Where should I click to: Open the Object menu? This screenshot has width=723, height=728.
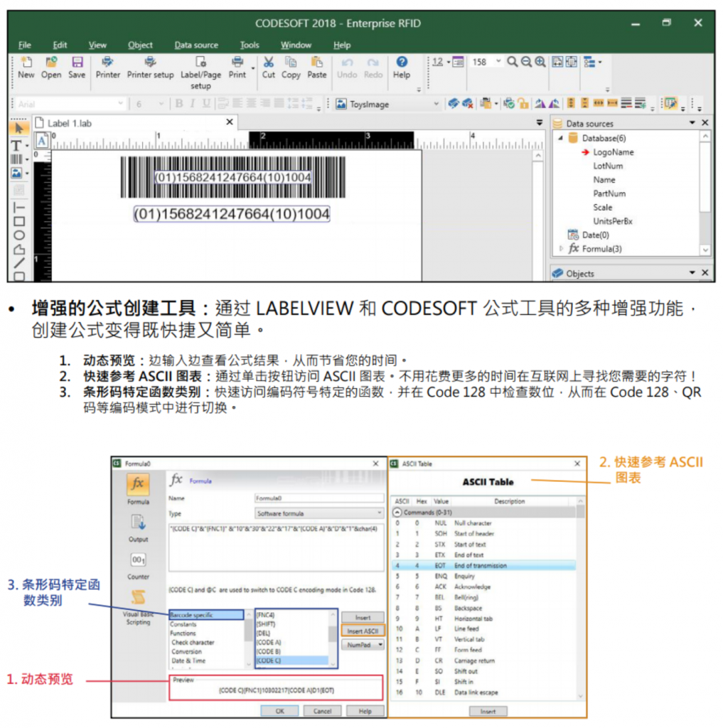(x=140, y=45)
